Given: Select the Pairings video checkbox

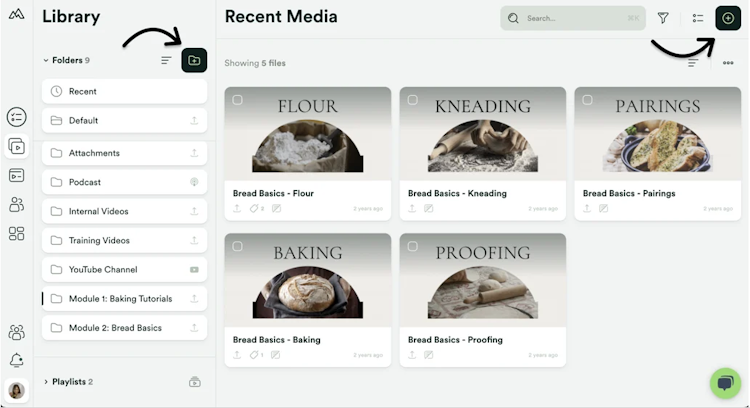Looking at the screenshot, I should 587,100.
